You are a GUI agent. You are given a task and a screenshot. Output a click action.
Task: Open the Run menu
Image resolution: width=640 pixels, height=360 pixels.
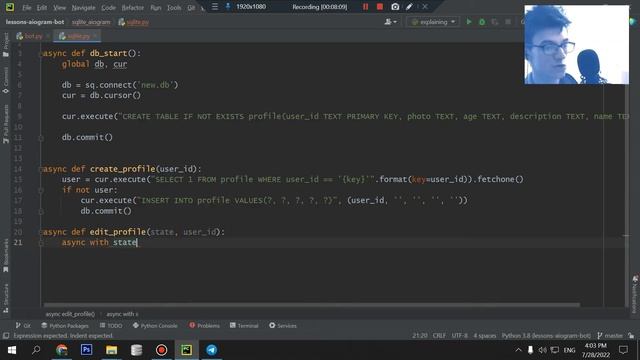coord(156,8)
